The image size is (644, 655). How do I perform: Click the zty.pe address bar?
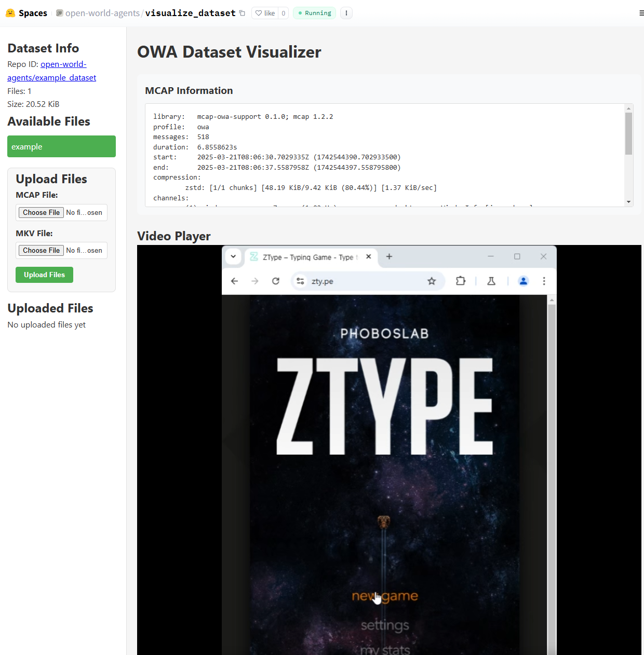[x=368, y=281]
